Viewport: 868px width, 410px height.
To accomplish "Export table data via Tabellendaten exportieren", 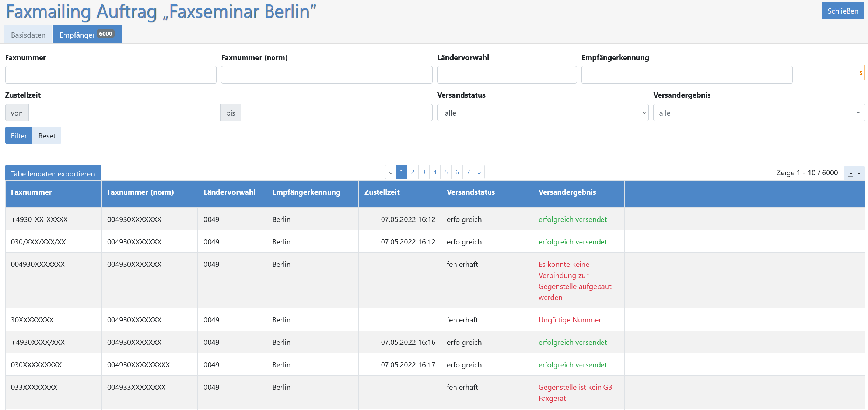I will click(53, 173).
